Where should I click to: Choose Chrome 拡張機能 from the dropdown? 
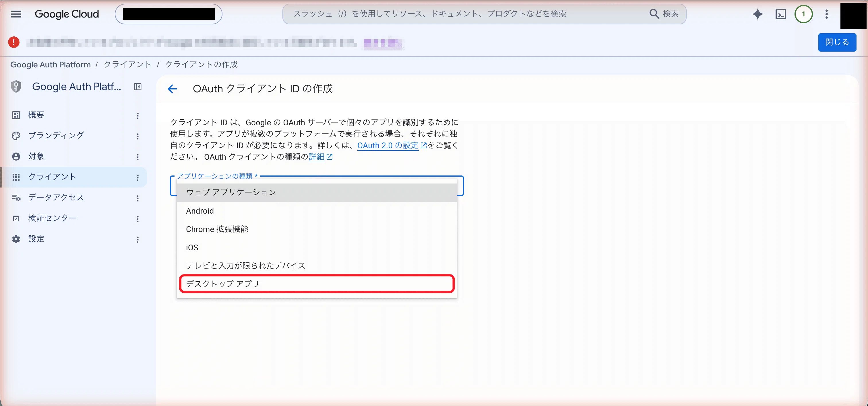click(317, 229)
